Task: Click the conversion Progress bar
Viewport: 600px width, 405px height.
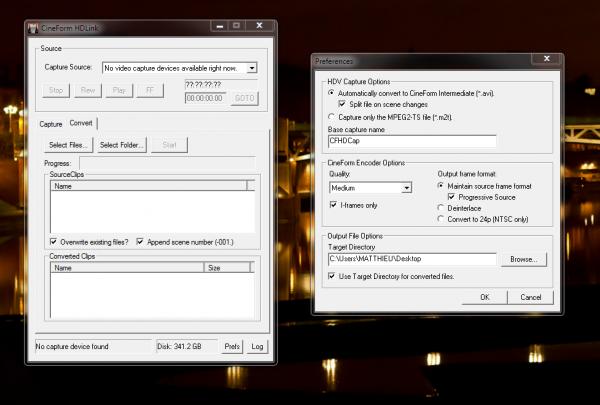Action: [167, 163]
